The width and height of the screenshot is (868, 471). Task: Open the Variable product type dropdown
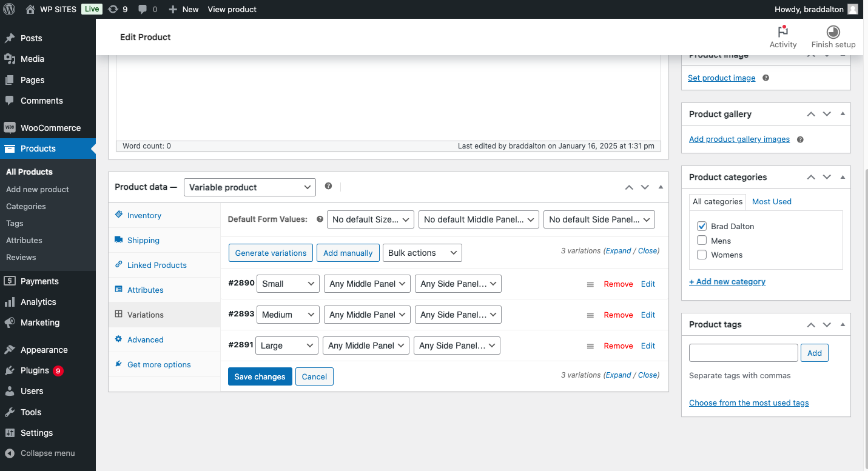coord(249,187)
